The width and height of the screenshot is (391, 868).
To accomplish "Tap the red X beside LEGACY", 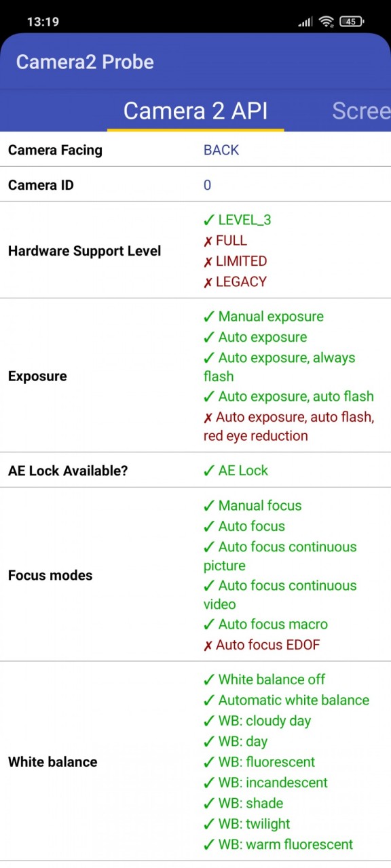I will click(x=208, y=282).
